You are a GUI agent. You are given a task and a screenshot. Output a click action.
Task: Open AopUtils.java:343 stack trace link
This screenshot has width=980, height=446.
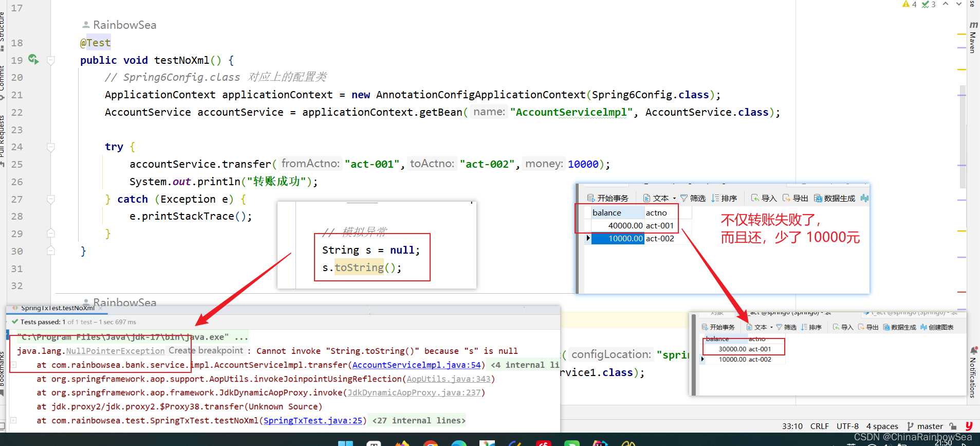448,379
